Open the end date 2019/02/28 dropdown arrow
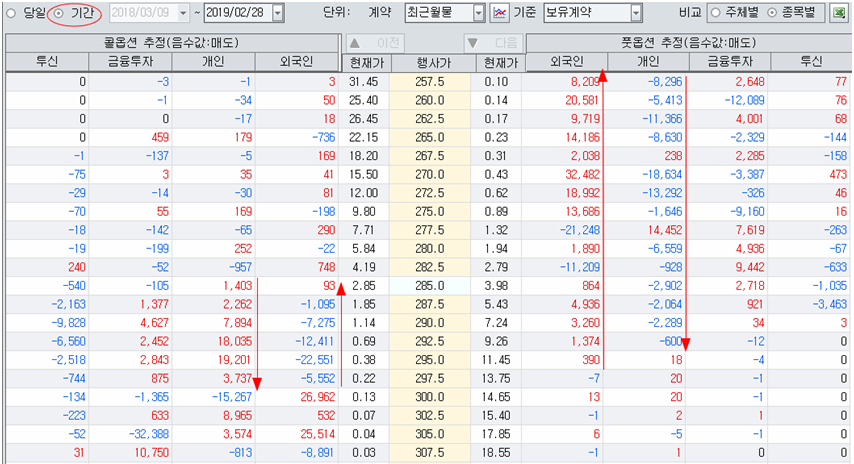Image resolution: width=854 pixels, height=464 pixels. click(x=278, y=13)
